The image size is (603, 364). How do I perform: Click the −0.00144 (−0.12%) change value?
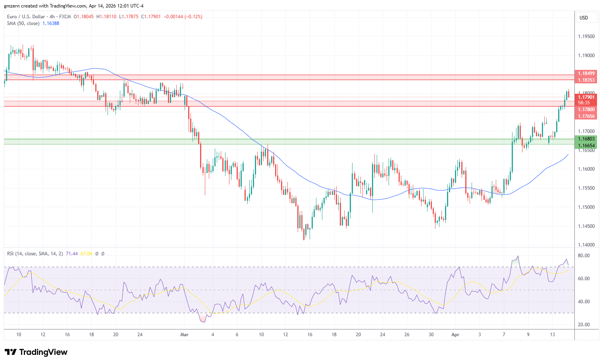(183, 17)
